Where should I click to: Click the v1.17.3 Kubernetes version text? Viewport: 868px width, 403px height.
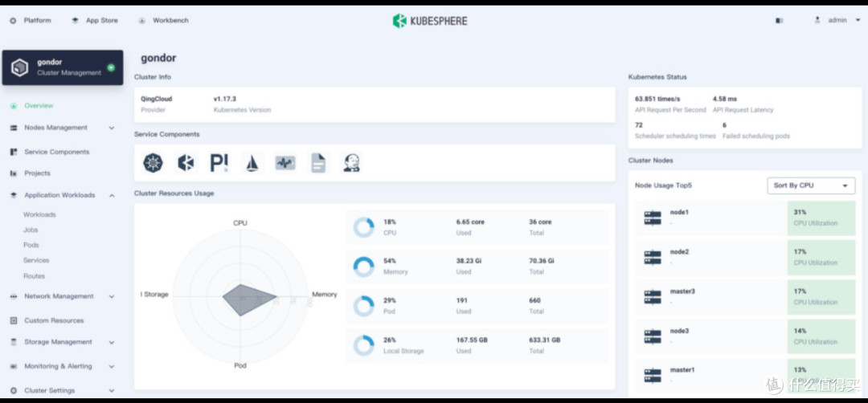click(225, 99)
